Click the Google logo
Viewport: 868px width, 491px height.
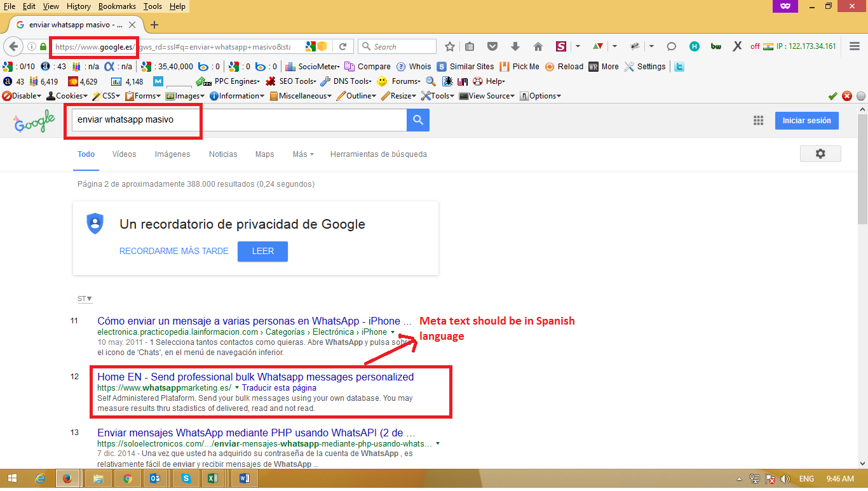34,121
